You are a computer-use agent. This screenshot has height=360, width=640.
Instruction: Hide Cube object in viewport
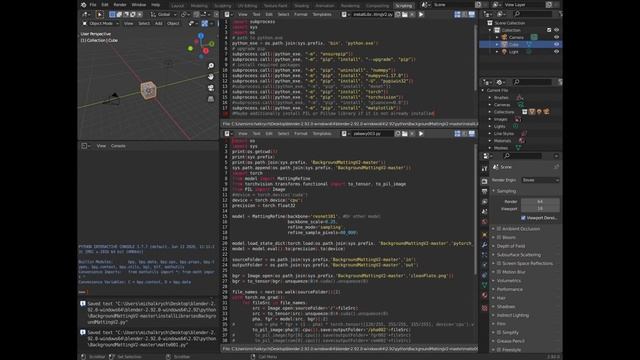coord(556,44)
